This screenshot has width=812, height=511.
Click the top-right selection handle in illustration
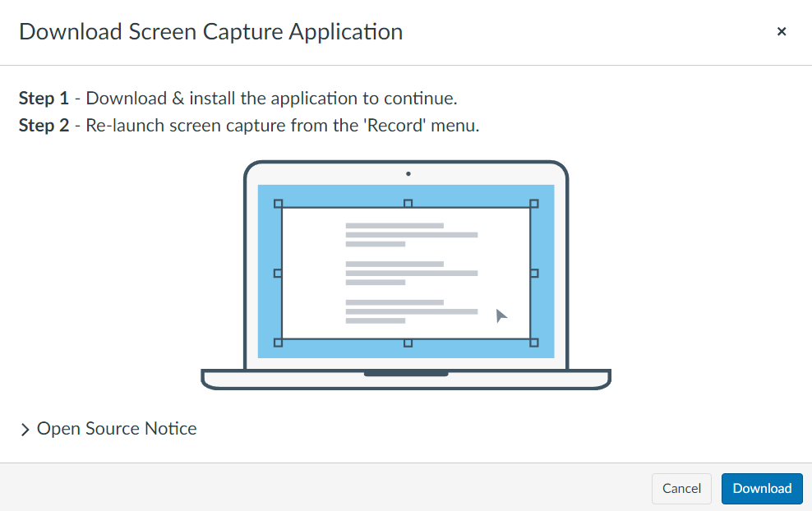pyautogui.click(x=534, y=203)
